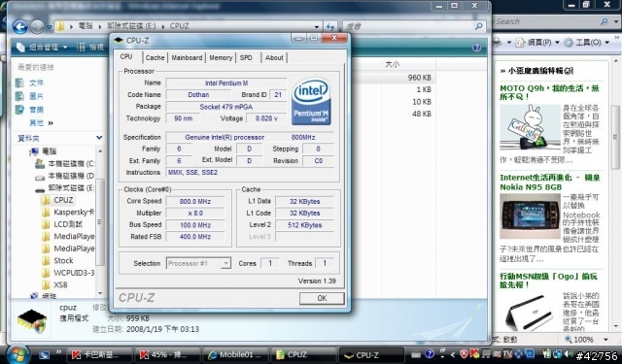
Task: Click the Explorer search magnifier icon
Action: 479,26
